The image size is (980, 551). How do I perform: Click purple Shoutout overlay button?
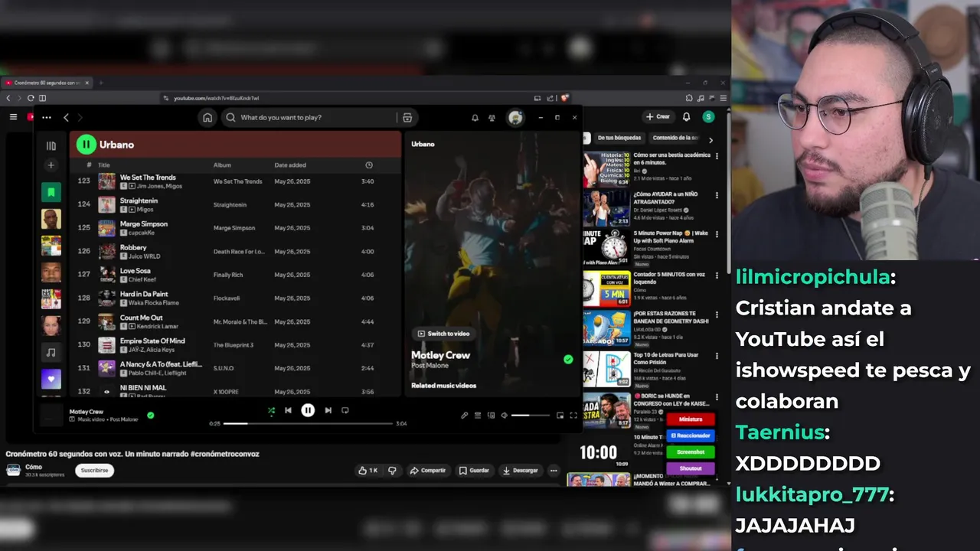[691, 468]
